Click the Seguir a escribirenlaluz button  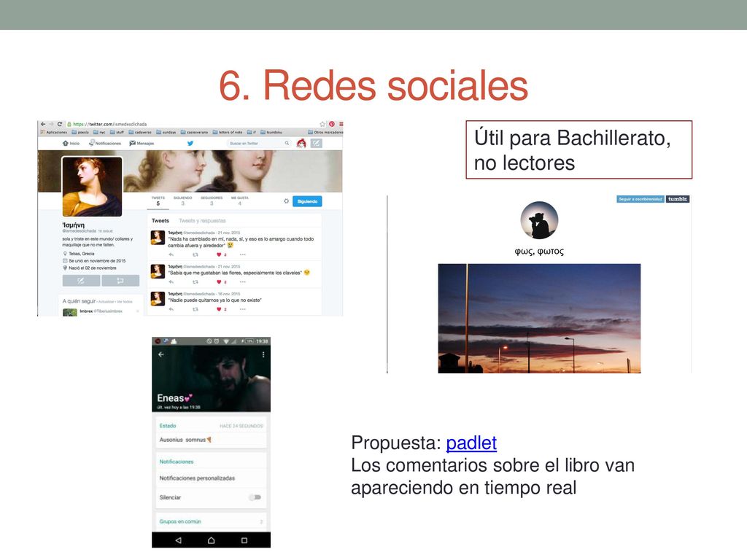click(x=640, y=199)
